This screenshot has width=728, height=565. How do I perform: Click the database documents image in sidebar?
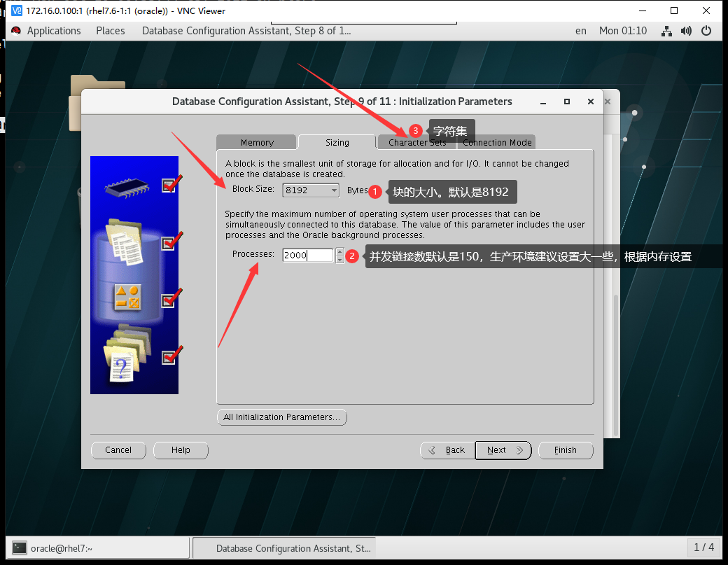coord(125,242)
